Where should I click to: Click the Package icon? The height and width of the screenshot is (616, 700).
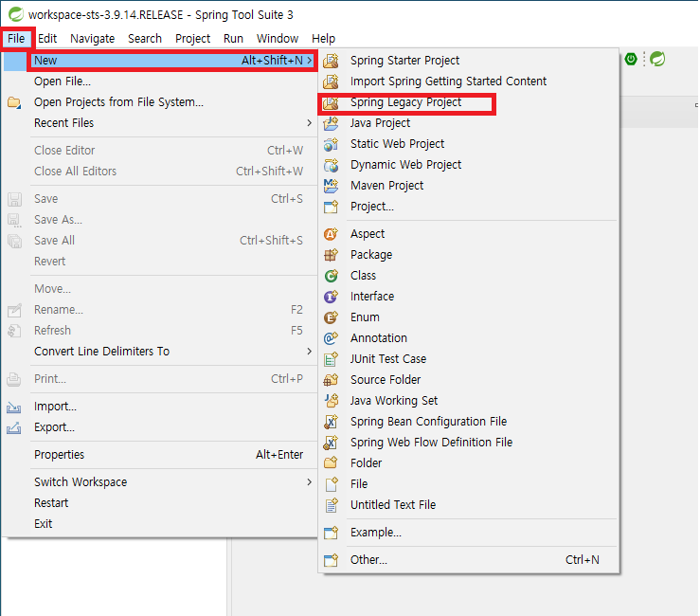331,255
